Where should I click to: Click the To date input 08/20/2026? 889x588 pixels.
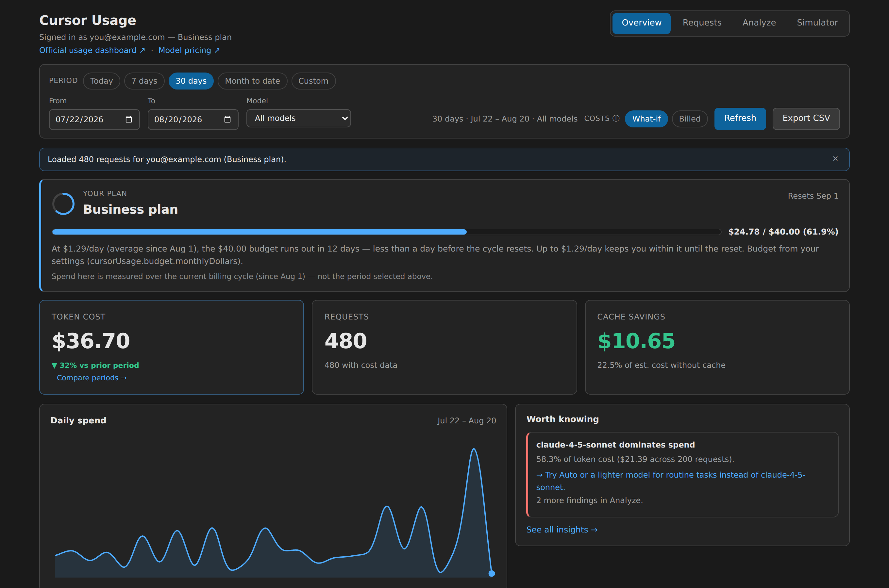[193, 119]
